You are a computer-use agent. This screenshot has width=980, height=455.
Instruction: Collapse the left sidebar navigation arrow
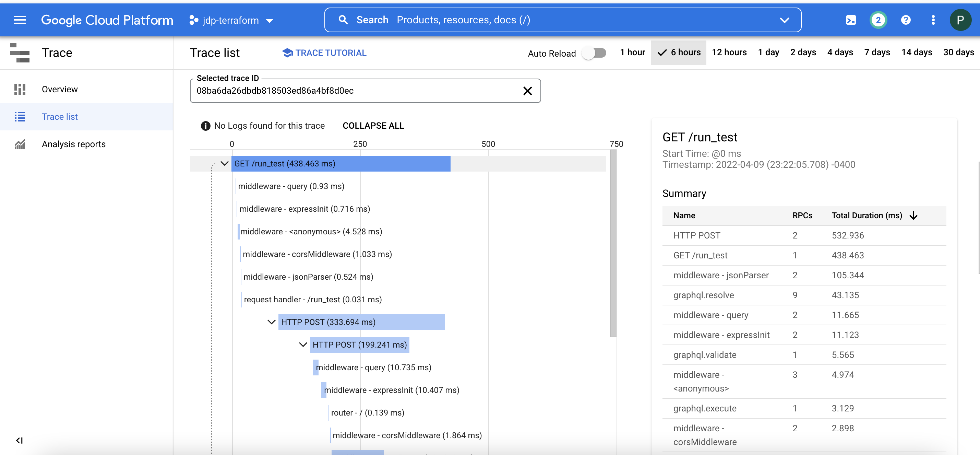(x=20, y=441)
